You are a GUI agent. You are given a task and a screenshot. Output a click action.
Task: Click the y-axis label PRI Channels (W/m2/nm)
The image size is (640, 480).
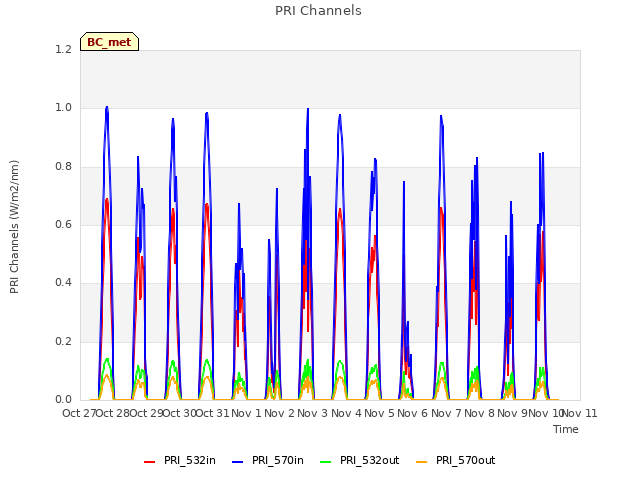14,227
